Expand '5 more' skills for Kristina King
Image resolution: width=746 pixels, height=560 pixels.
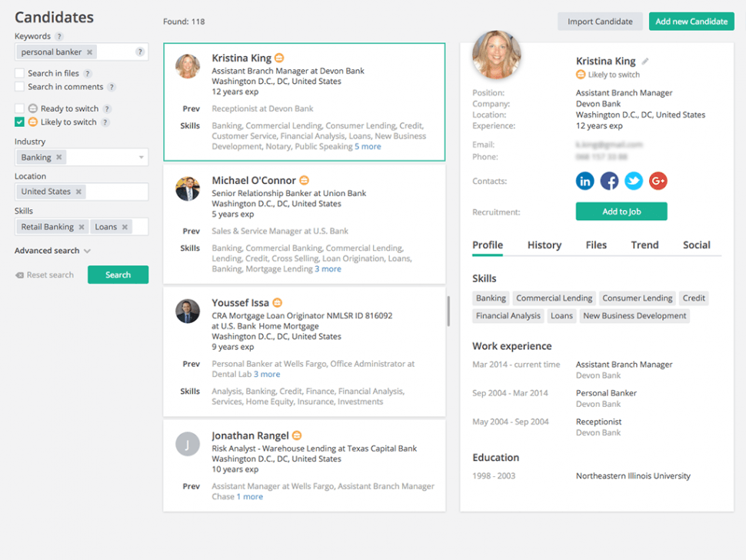pyautogui.click(x=368, y=147)
